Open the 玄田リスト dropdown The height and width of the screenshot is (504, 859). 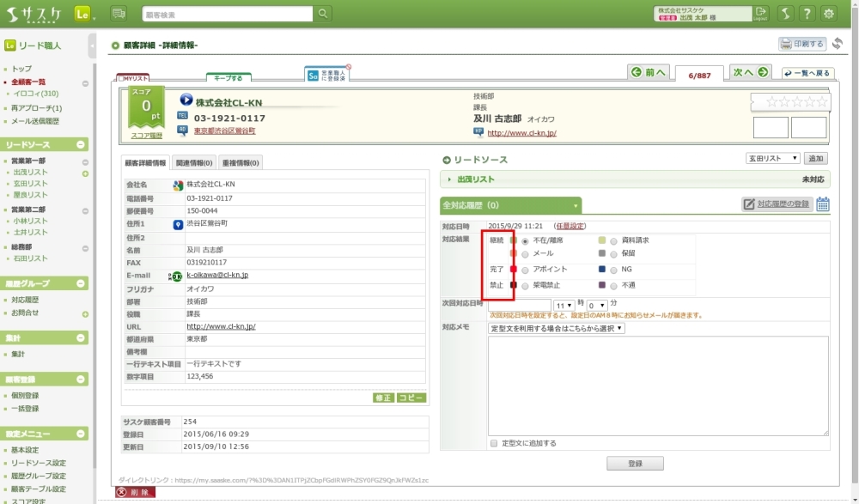coord(772,159)
